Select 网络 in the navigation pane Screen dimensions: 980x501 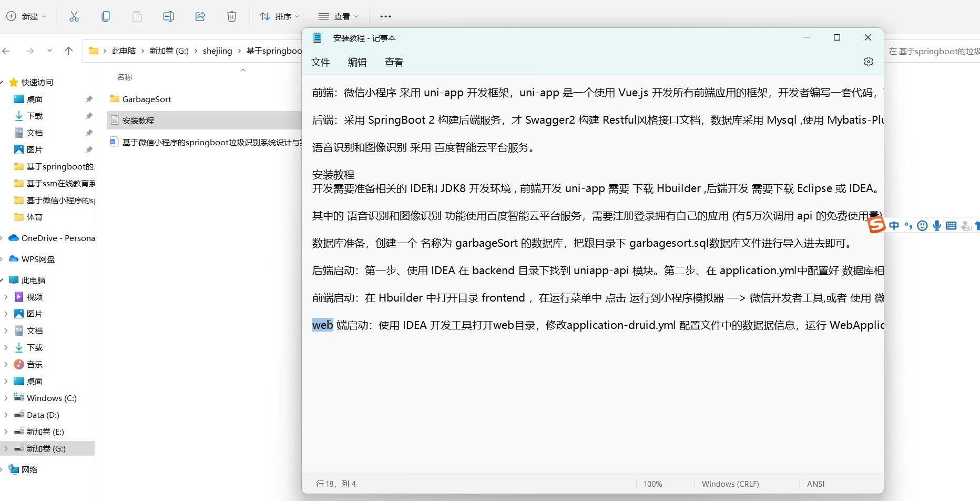29,469
